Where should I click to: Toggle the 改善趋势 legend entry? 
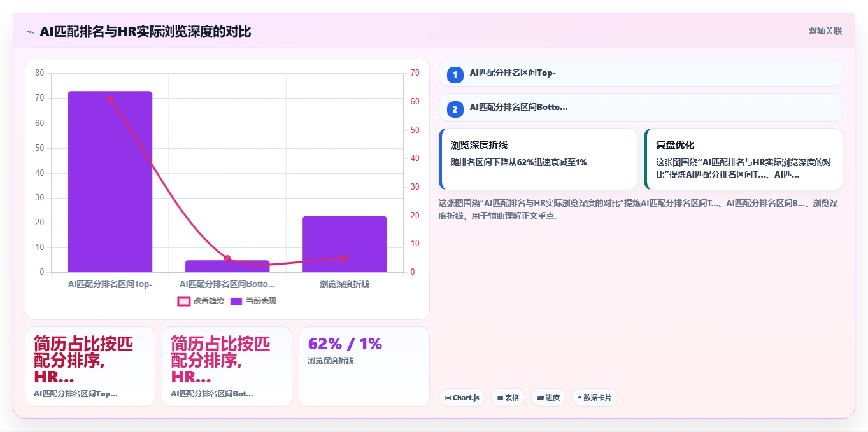(201, 301)
